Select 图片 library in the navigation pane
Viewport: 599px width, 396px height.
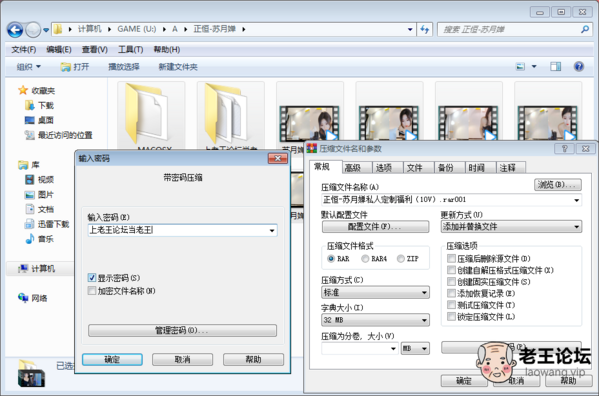39,195
